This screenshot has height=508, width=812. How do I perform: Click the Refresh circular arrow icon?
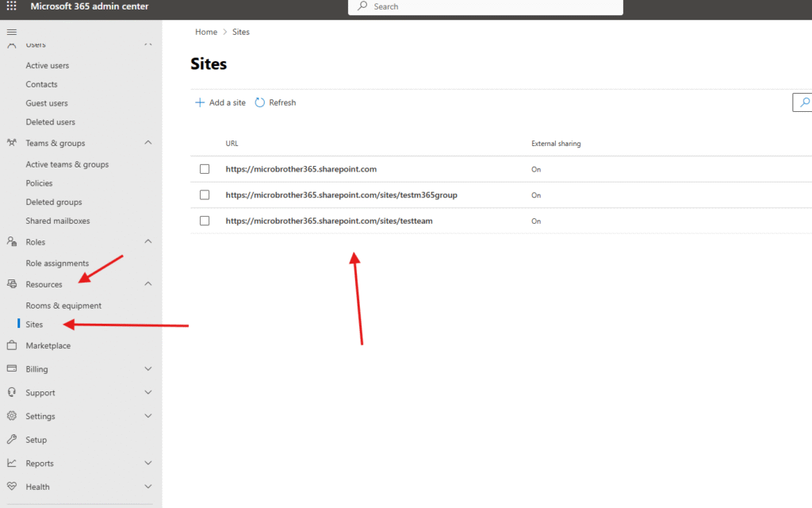coord(260,102)
